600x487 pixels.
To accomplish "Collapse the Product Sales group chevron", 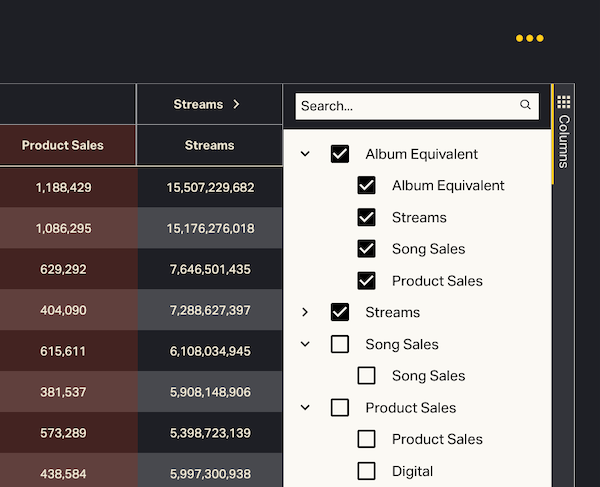I will (x=306, y=408).
